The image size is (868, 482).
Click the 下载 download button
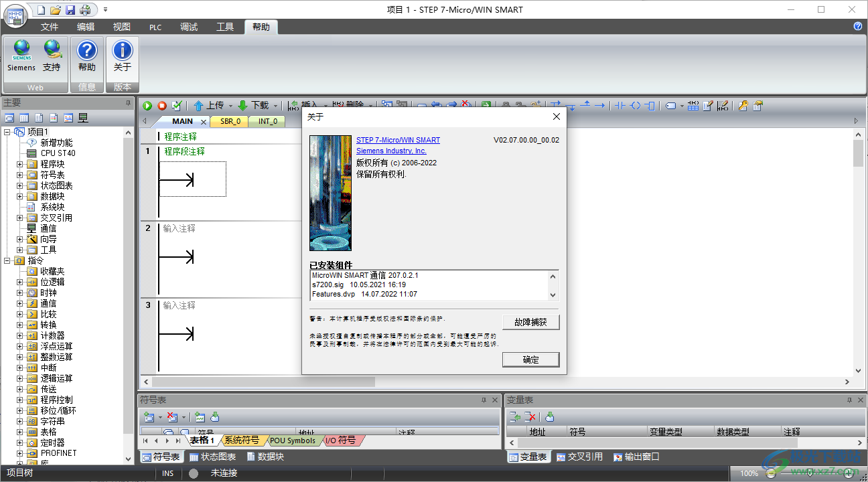pyautogui.click(x=253, y=105)
